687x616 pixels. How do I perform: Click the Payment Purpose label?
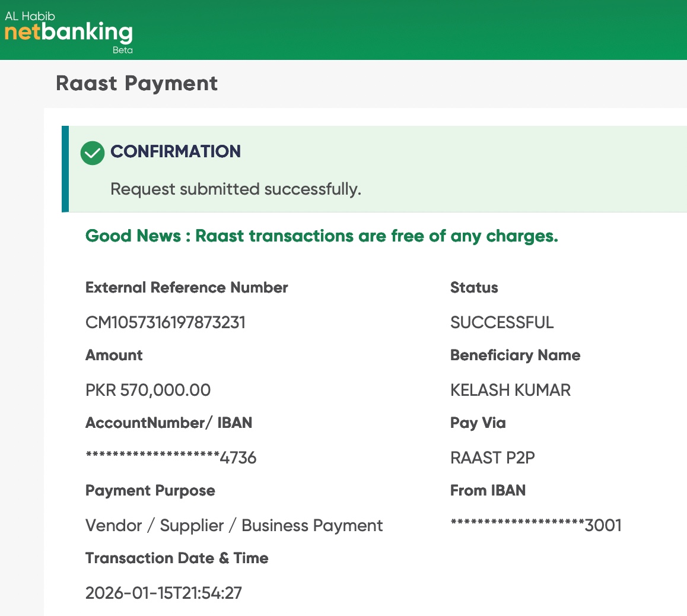click(x=150, y=491)
